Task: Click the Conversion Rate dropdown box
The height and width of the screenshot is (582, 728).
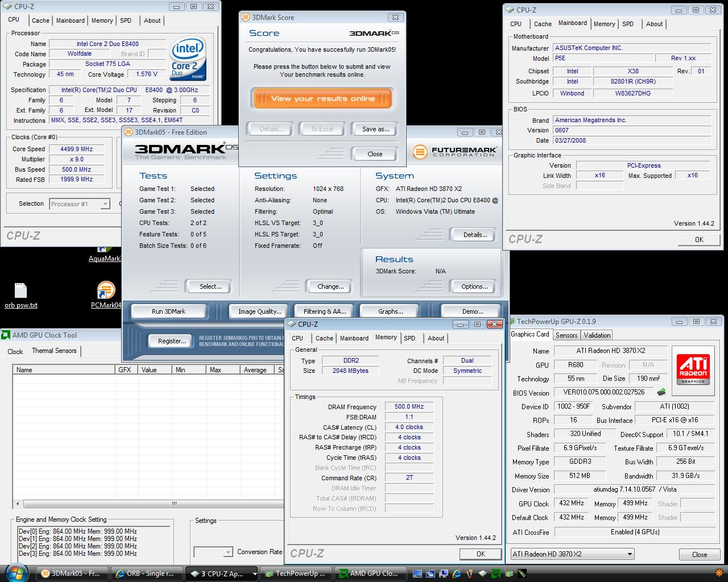Action: [213, 552]
